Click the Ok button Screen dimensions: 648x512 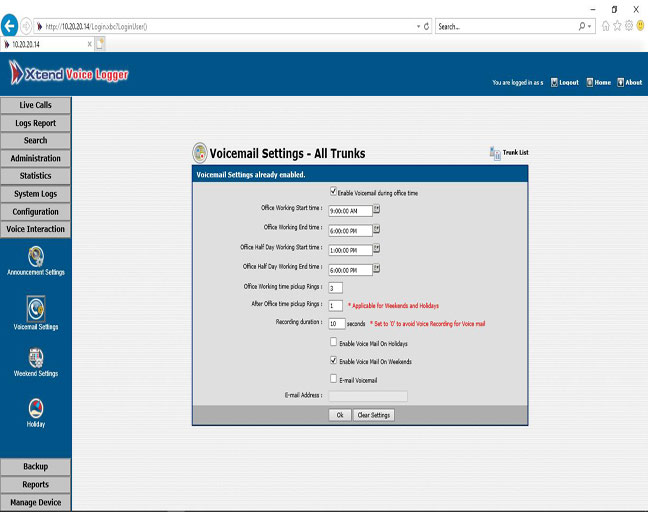(340, 415)
